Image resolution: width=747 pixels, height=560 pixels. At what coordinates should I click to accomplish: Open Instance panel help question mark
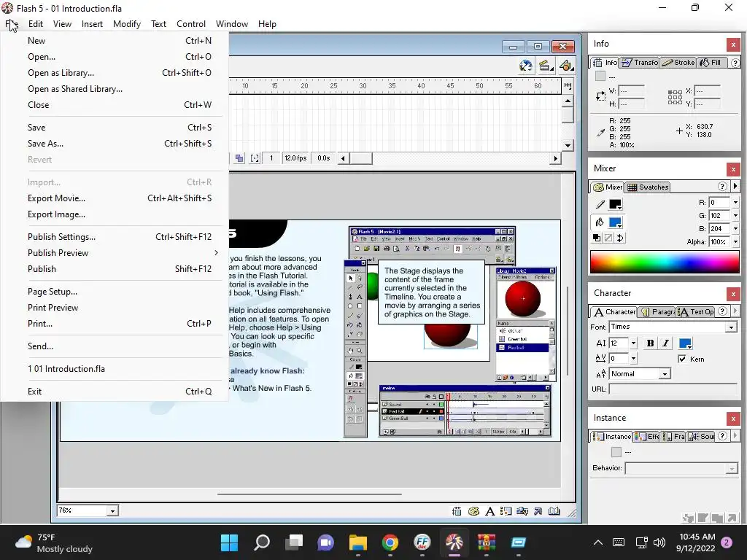[x=722, y=436]
